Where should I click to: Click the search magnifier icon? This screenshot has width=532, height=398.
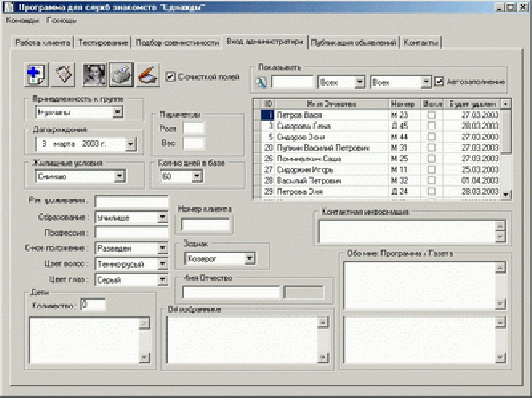tap(262, 82)
